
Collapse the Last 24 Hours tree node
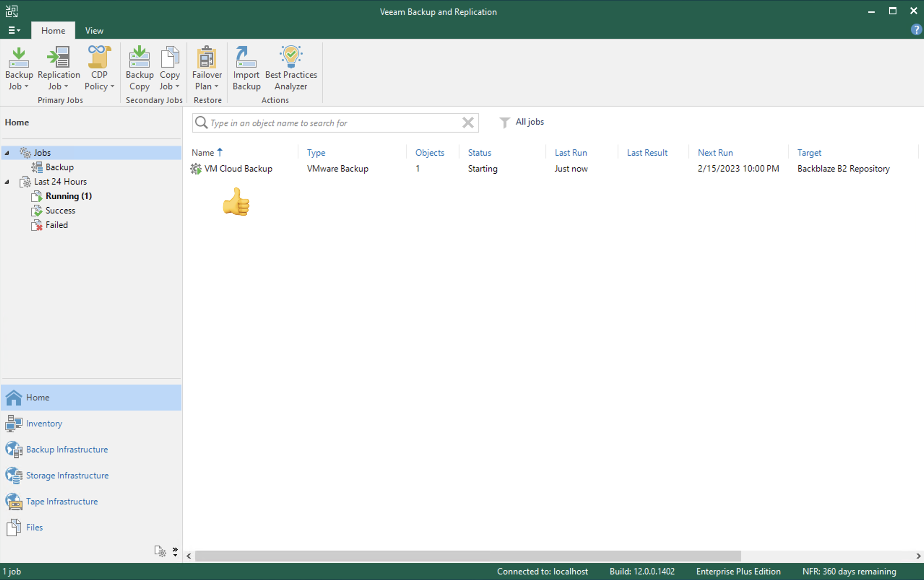(7, 182)
